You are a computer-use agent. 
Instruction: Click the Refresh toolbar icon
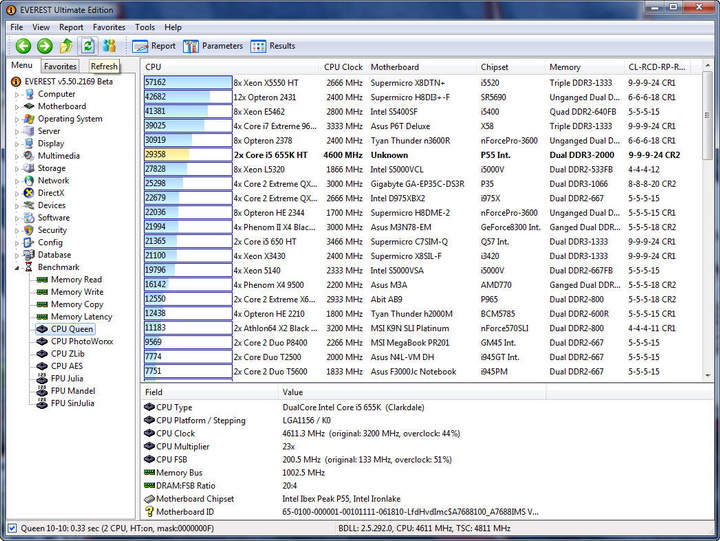click(x=88, y=45)
